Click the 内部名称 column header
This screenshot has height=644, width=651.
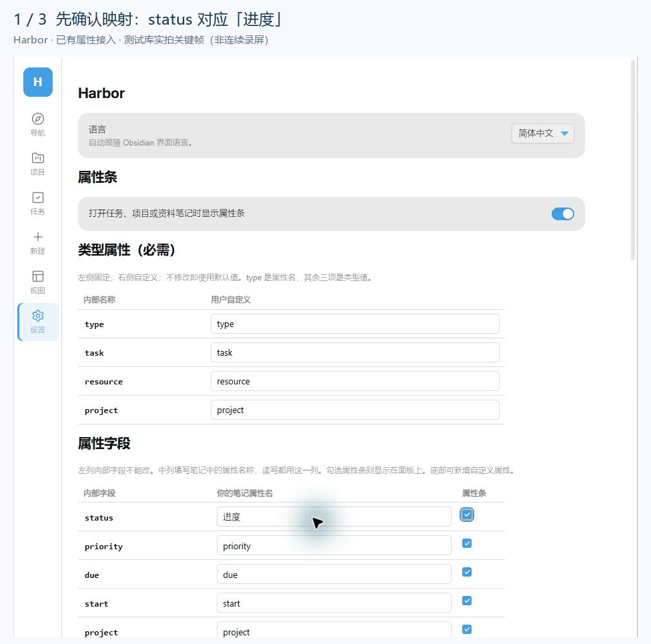click(x=99, y=300)
